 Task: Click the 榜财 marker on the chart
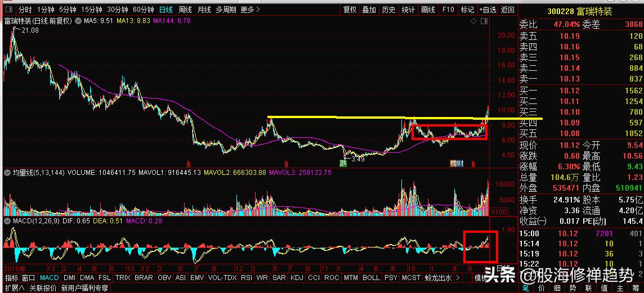point(457,163)
